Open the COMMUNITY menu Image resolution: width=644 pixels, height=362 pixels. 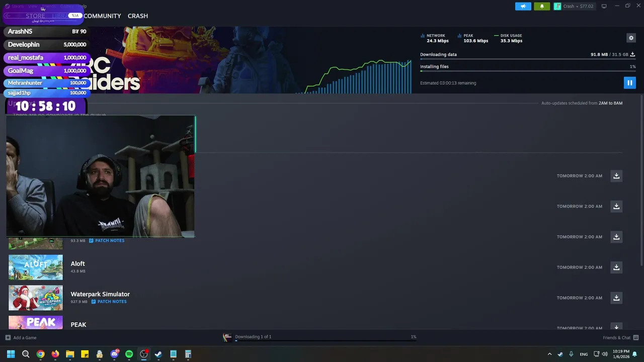102,16
